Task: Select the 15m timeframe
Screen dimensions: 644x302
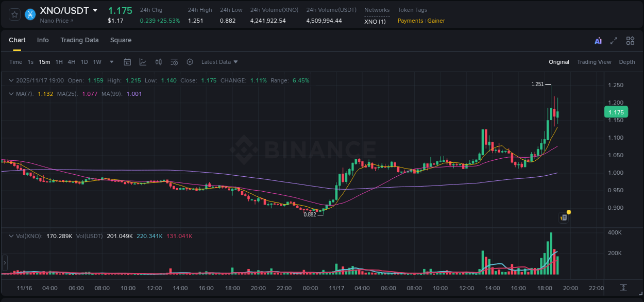Action: [44, 62]
